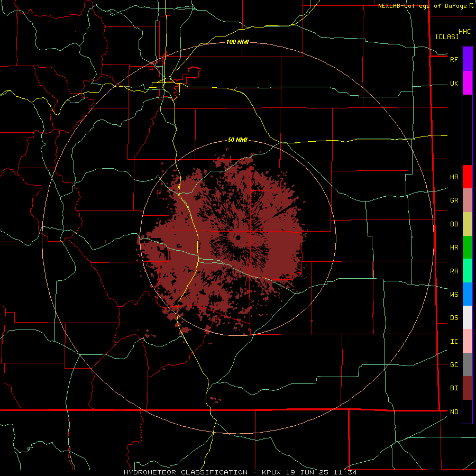Click the HR dark green legend swatch
Screen dimensions: 476x476
click(x=467, y=248)
